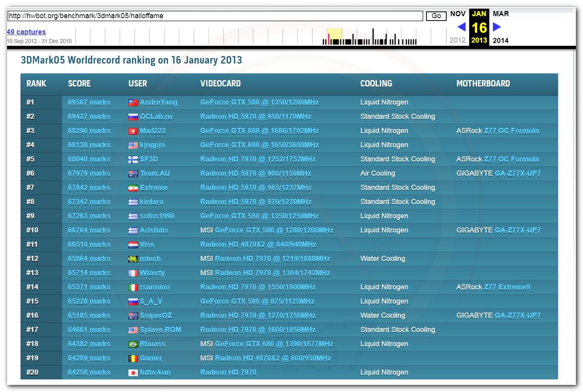This screenshot has height=392, width=583.
Task: Open GeForce GTX 580 @ 1350/1200MHz videocard link
Action: [x=259, y=102]
